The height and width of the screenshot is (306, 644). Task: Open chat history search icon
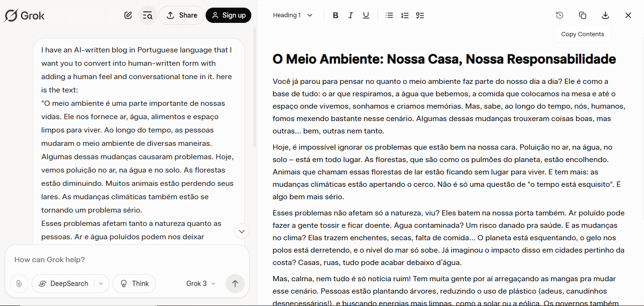pyautogui.click(x=148, y=15)
